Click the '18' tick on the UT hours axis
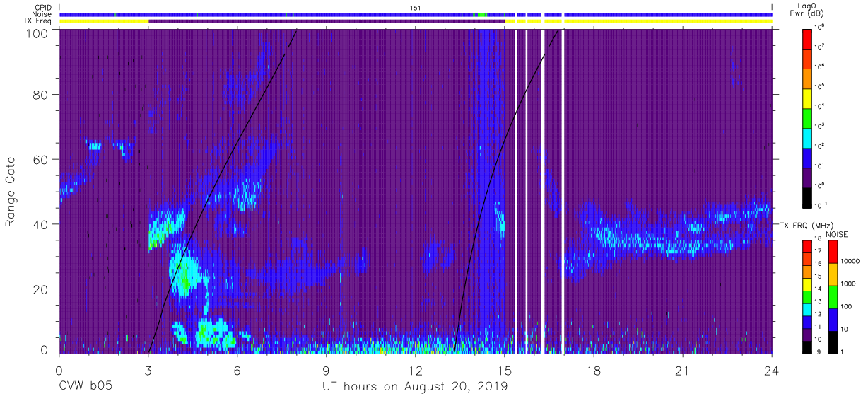This screenshot has width=868, height=401. click(x=594, y=371)
